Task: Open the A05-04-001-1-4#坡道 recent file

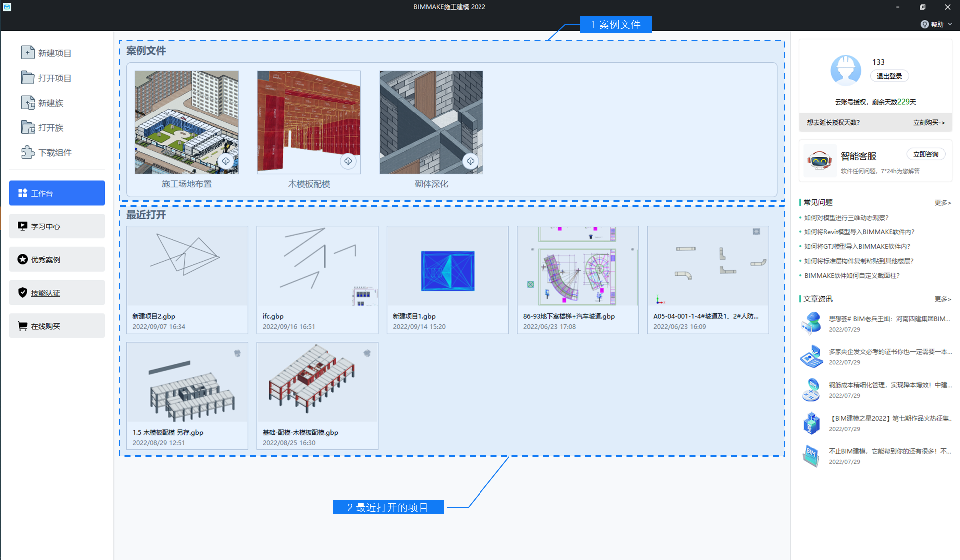Action: coord(708,280)
